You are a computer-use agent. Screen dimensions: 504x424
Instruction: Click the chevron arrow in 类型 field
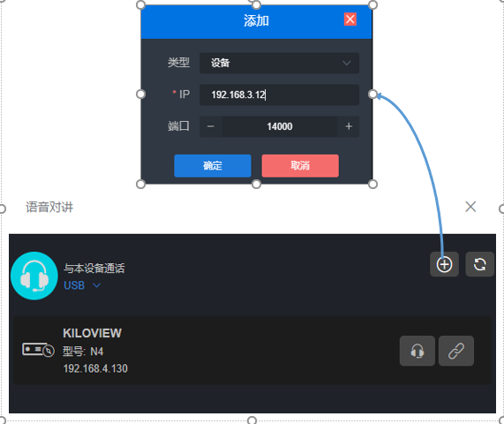click(347, 63)
